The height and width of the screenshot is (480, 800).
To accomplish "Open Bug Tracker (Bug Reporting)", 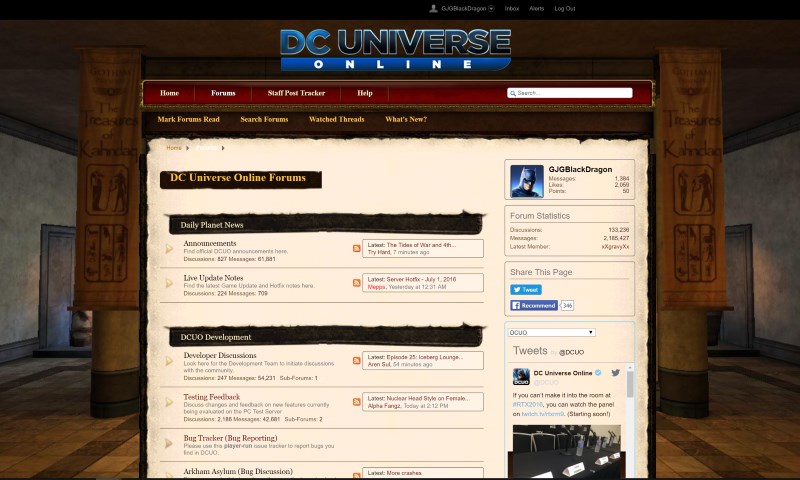I will 231,438.
